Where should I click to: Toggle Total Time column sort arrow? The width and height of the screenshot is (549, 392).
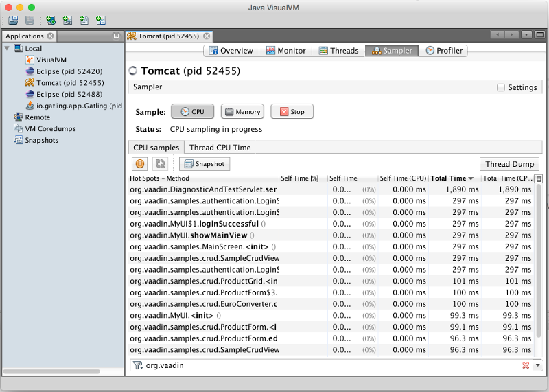(471, 178)
